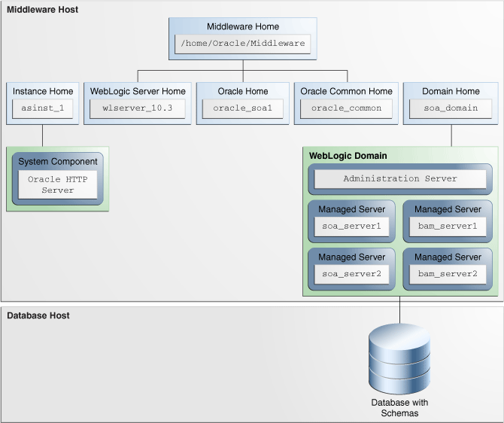Select the Administration Server box
504x423 pixels.
click(x=400, y=179)
